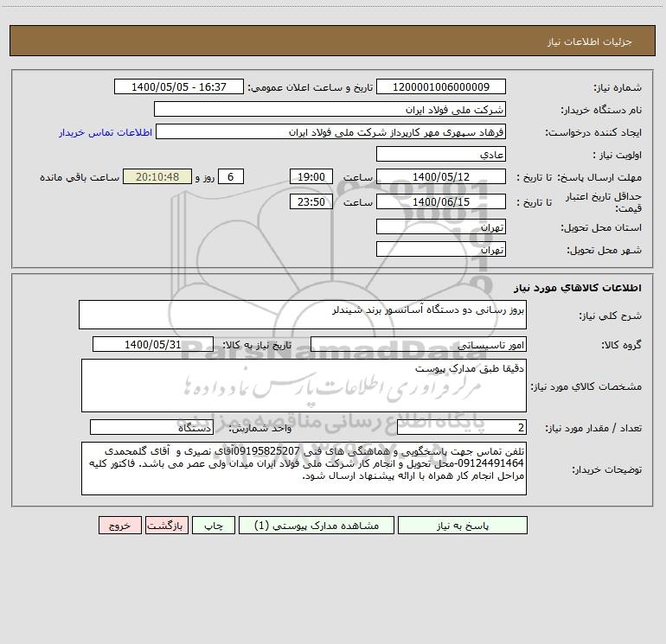Click the deadline time field 19:00
Viewport: 666px width, 644px height.
pyautogui.click(x=311, y=176)
